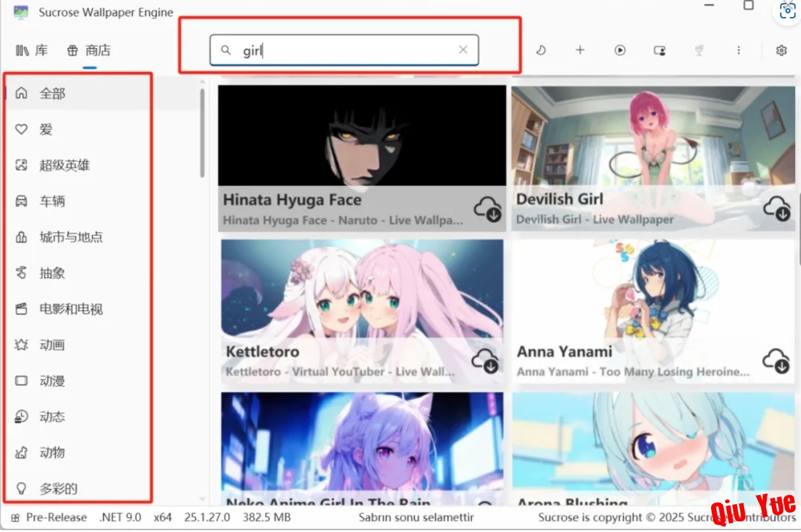Click the Sucrose Wallpaper Engine title icon
801x532 pixels.
pos(21,12)
